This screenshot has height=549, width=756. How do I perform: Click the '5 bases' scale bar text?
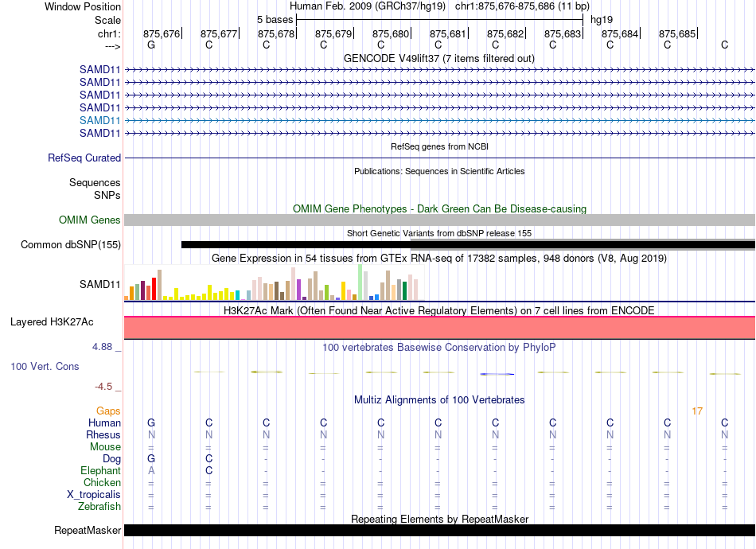click(x=275, y=20)
